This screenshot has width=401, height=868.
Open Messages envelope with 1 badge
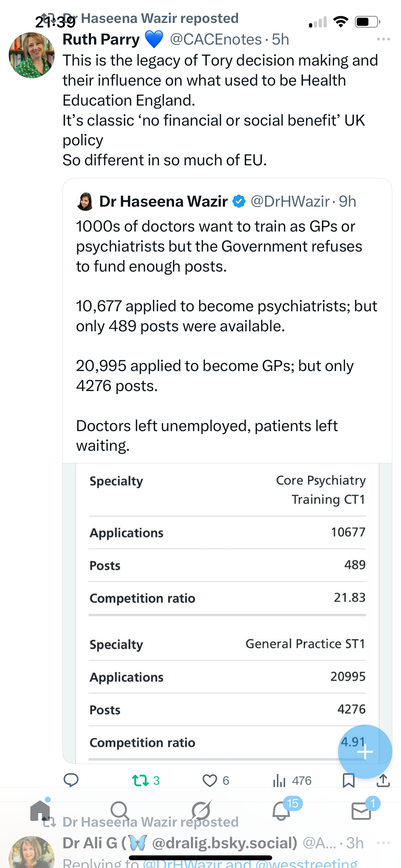(361, 811)
